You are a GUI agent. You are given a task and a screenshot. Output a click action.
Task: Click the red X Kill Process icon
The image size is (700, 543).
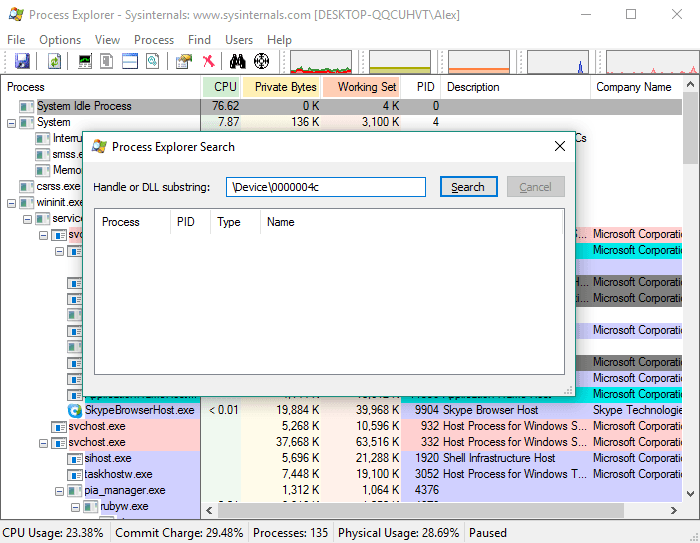208,61
